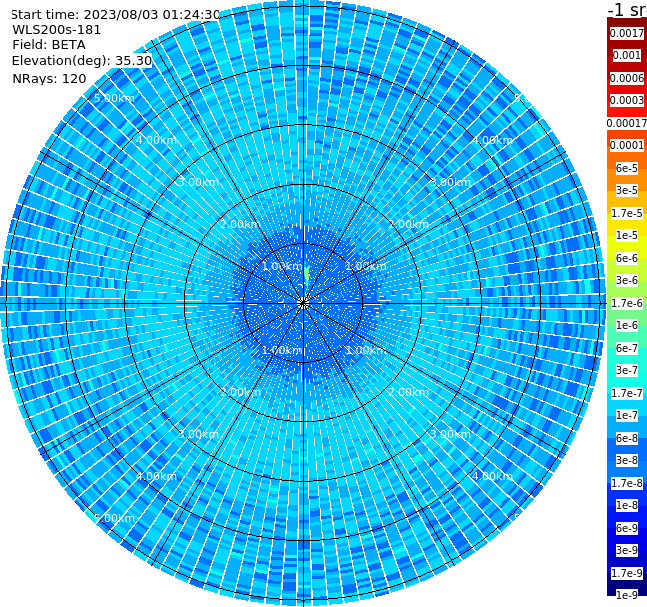
Task: Click the NRays: 120 label
Action: click(x=49, y=78)
